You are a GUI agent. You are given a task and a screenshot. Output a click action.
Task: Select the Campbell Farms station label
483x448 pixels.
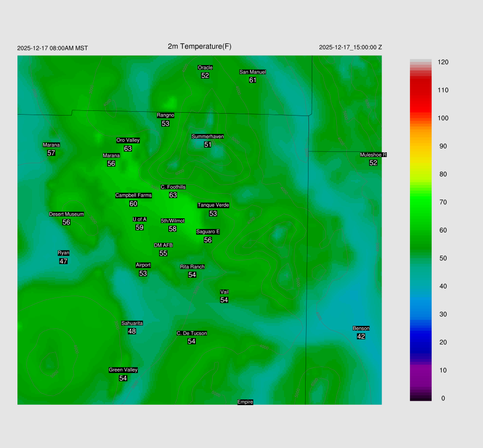[x=133, y=195]
